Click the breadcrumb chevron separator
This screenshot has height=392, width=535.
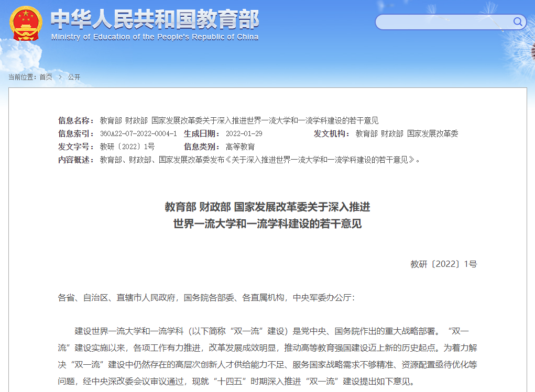pos(60,77)
